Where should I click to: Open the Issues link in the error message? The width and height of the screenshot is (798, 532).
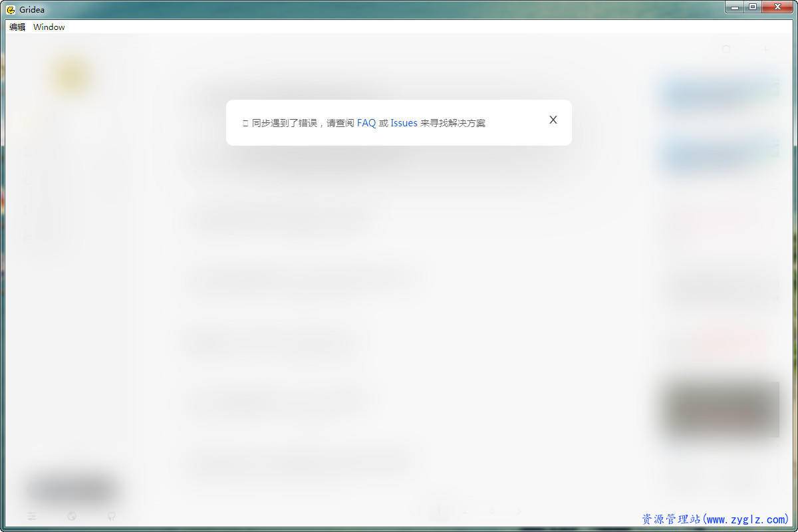404,123
